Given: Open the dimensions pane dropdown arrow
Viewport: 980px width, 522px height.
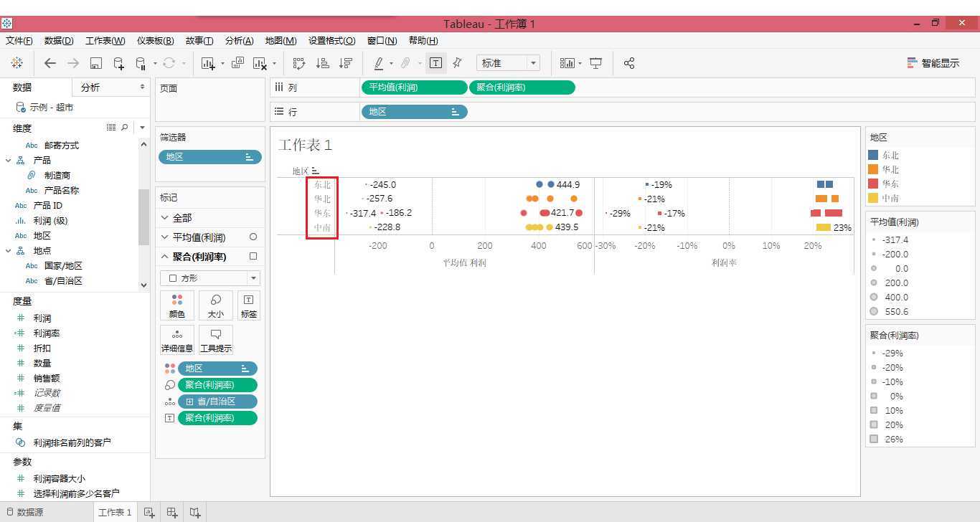Looking at the screenshot, I should point(142,128).
